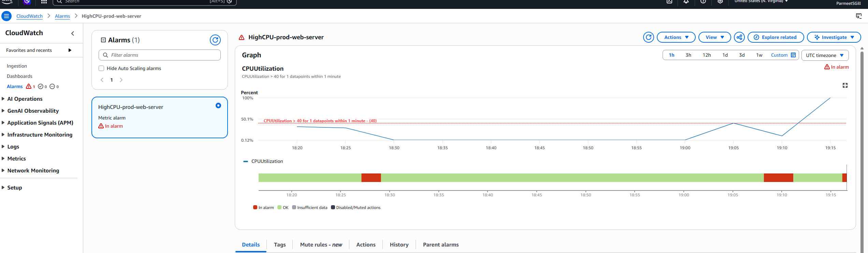Select the HighCPU-prod-web-server radio button
The image size is (868, 253).
pos(218,106)
